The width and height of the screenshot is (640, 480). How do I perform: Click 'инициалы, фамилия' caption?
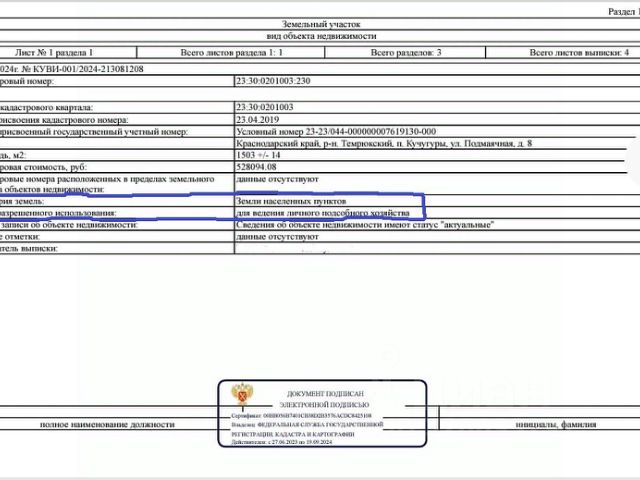point(556,424)
